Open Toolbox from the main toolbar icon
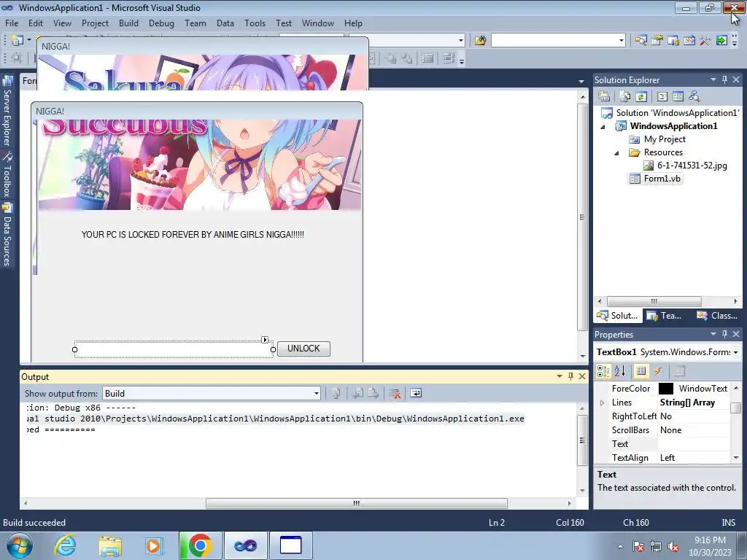747x560 pixels. tap(705, 41)
